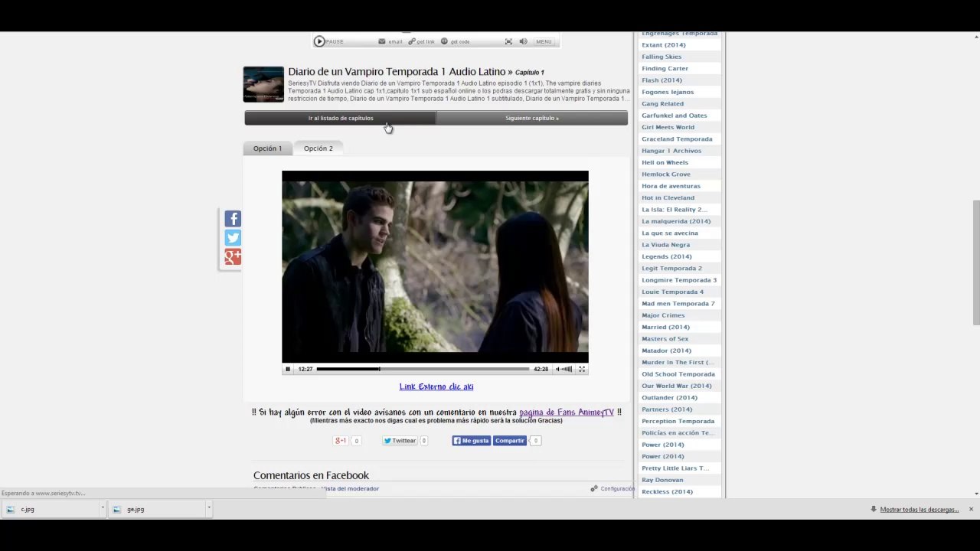Switch to the Opción 1 tab
The width and height of the screenshot is (980, 551).
(267, 148)
